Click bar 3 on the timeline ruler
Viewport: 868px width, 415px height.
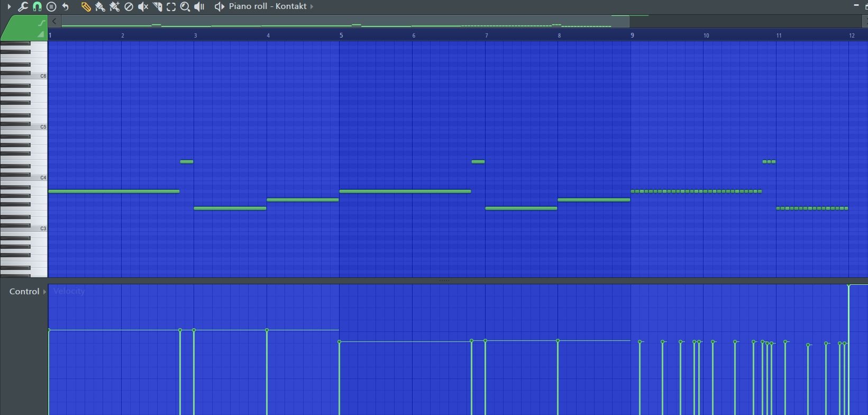pyautogui.click(x=195, y=35)
